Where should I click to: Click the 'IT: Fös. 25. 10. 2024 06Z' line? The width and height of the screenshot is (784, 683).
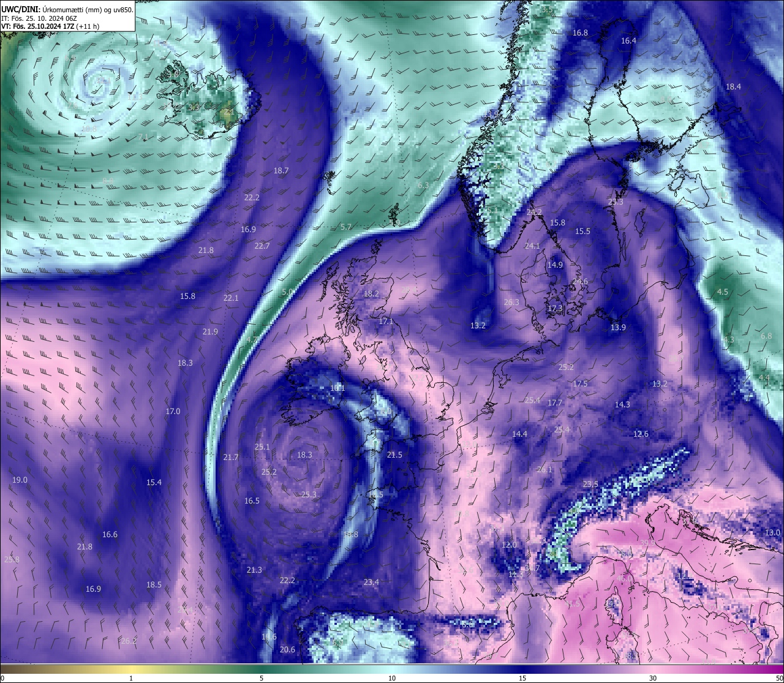coord(39,18)
